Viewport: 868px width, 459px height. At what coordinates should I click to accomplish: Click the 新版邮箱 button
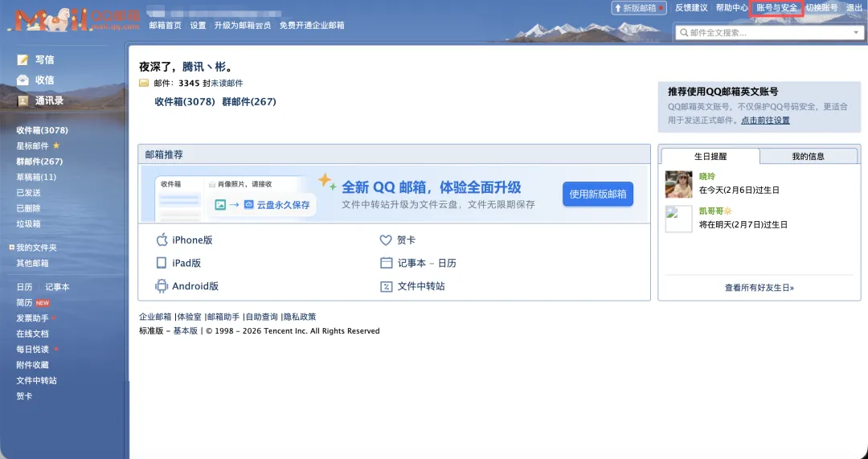coord(639,8)
